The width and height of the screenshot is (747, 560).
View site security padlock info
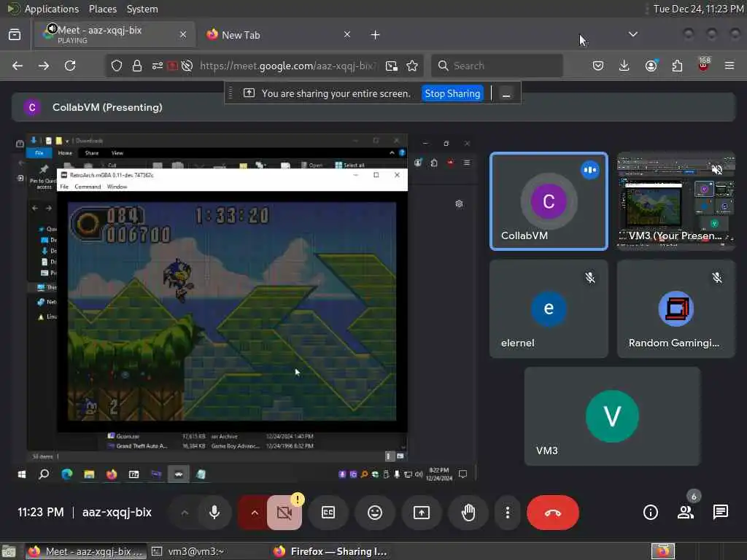(137, 66)
